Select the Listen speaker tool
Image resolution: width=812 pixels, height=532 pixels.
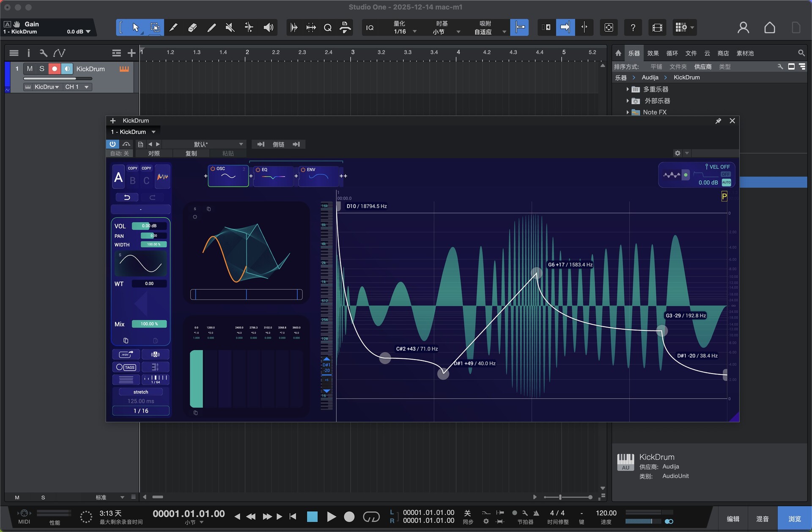point(268,27)
